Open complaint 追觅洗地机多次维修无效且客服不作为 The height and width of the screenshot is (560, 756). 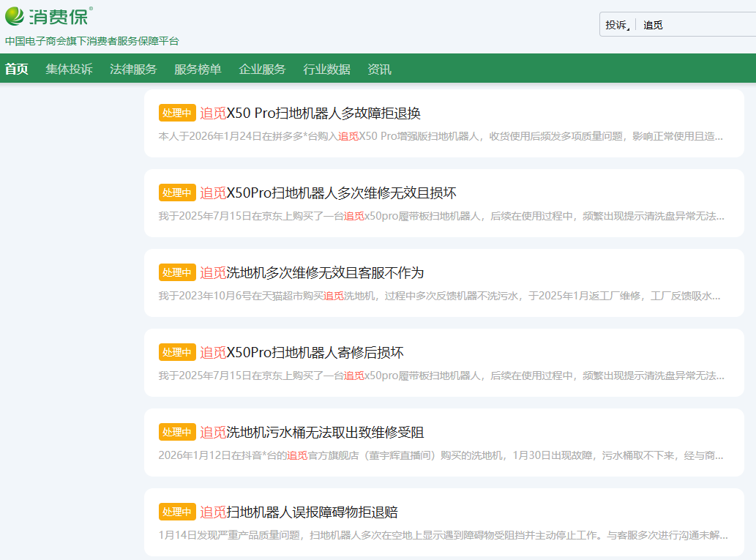[x=312, y=273]
